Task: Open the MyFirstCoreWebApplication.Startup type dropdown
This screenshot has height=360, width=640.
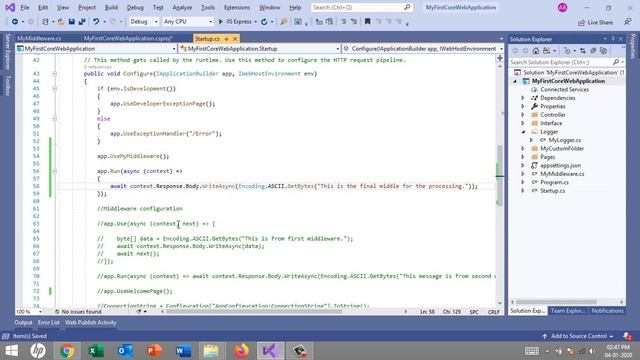Action: [x=260, y=49]
